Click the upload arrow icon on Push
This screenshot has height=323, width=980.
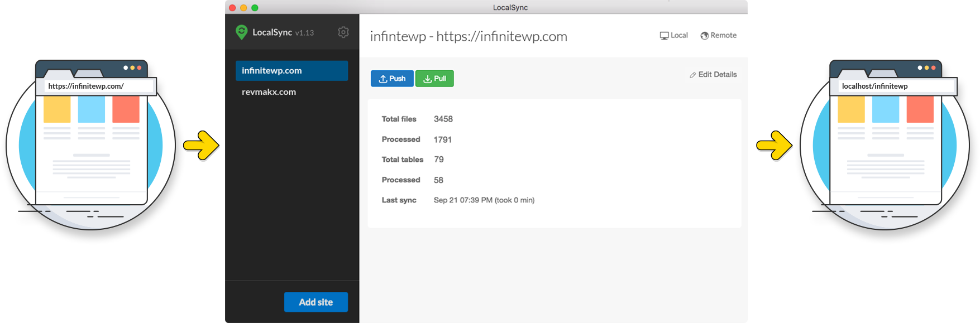coord(383,79)
